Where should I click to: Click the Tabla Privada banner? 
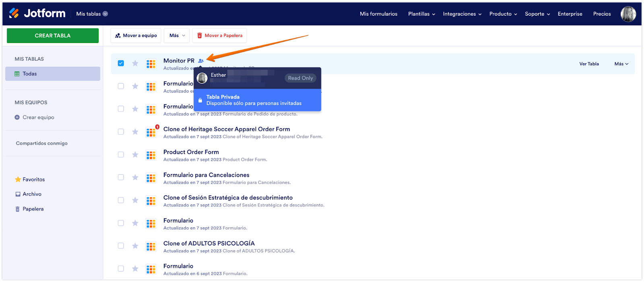click(x=258, y=100)
